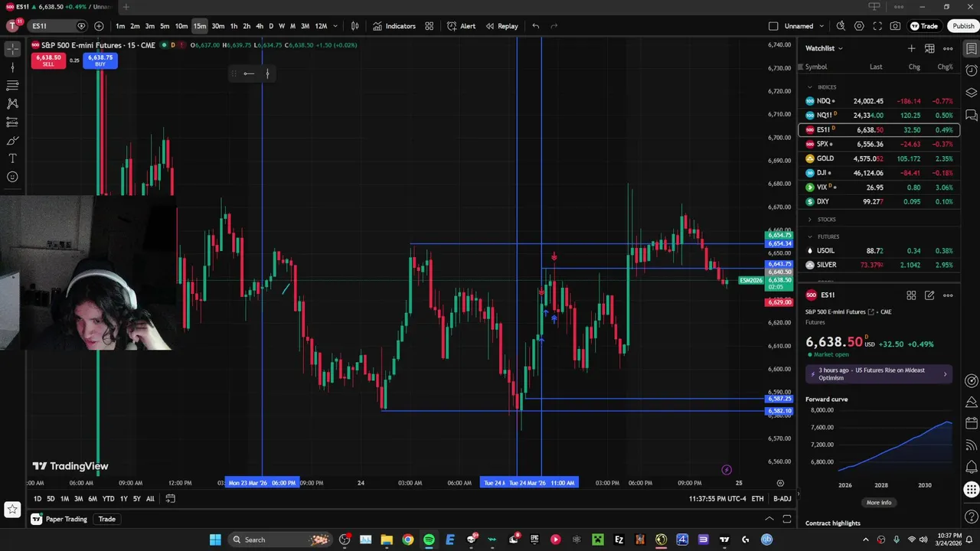This screenshot has width=980, height=551.
Task: Open emoji icons tool
Action: point(12,177)
